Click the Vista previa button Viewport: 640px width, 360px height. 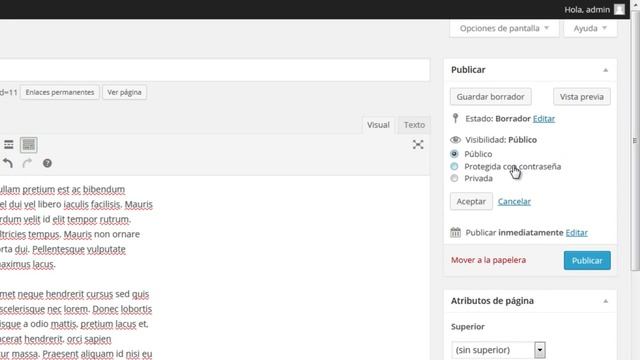(x=582, y=97)
